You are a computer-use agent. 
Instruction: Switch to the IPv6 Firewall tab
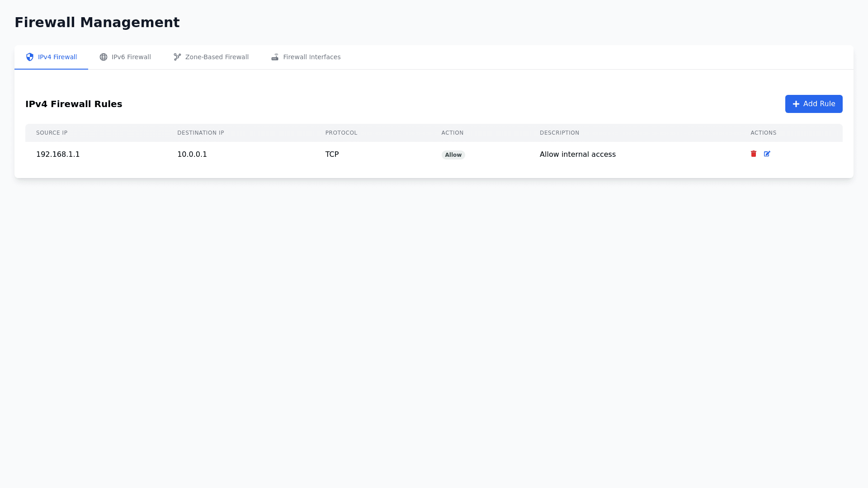[131, 57]
